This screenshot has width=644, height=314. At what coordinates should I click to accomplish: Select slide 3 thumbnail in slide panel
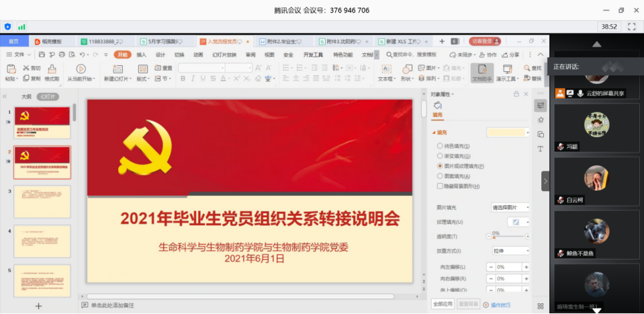coord(42,202)
